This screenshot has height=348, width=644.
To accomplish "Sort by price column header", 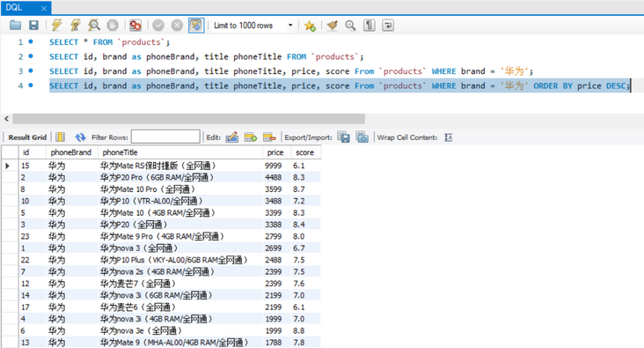I will 277,152.
